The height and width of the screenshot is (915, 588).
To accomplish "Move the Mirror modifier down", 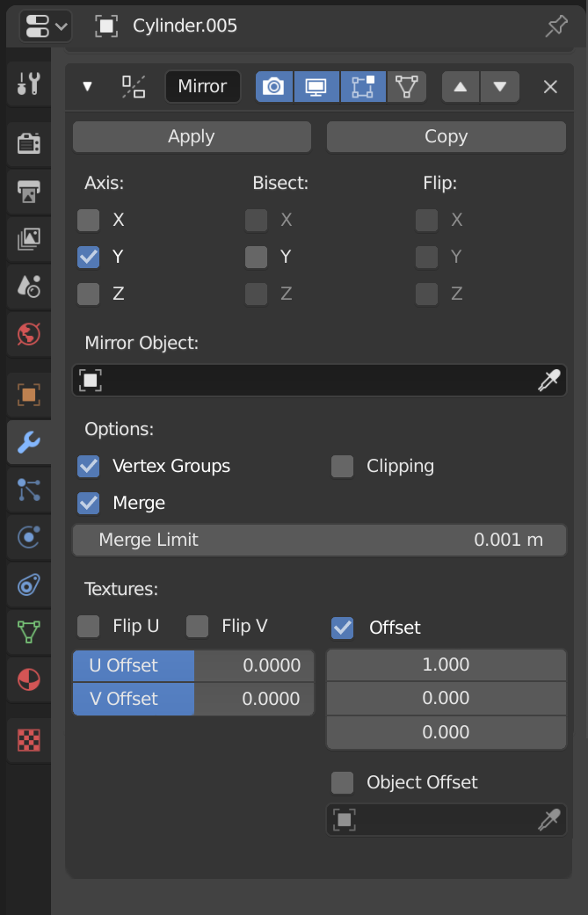I will [500, 87].
